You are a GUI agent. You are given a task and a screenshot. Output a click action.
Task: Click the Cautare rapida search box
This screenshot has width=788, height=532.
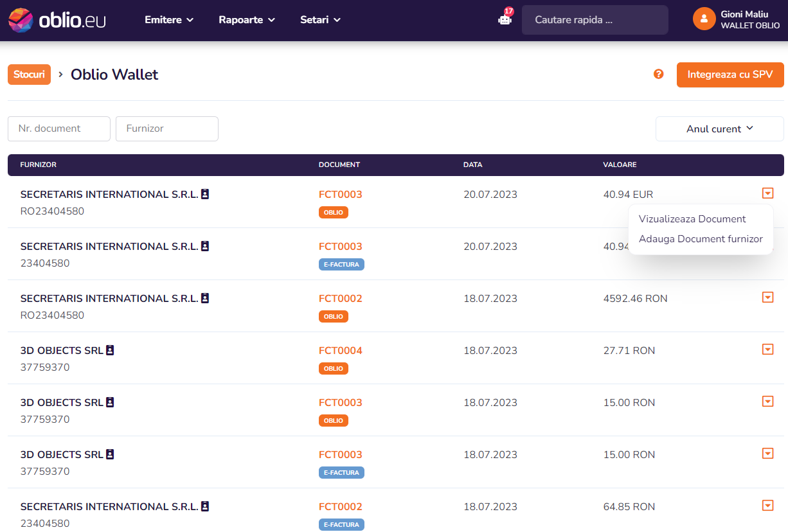(x=595, y=20)
